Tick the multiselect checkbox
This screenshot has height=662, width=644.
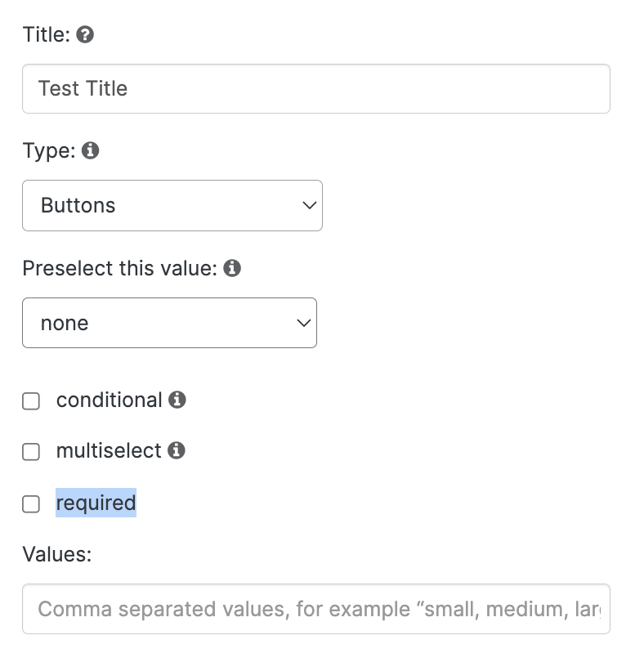[31, 452]
